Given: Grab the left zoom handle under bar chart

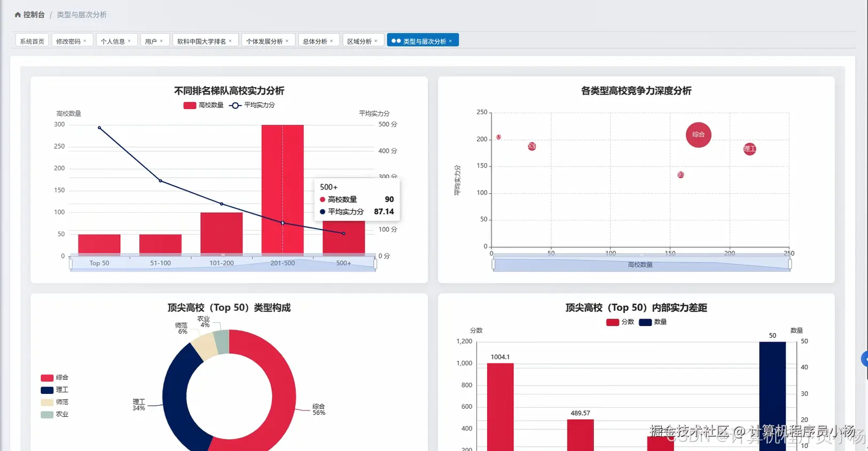Looking at the screenshot, I should tap(71, 264).
